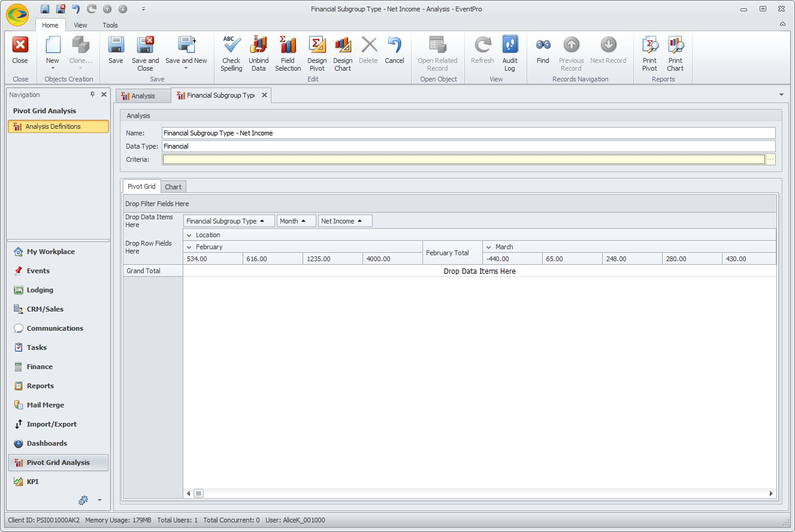795x532 pixels.
Task: Click the Unbind Data icon
Action: (x=259, y=45)
